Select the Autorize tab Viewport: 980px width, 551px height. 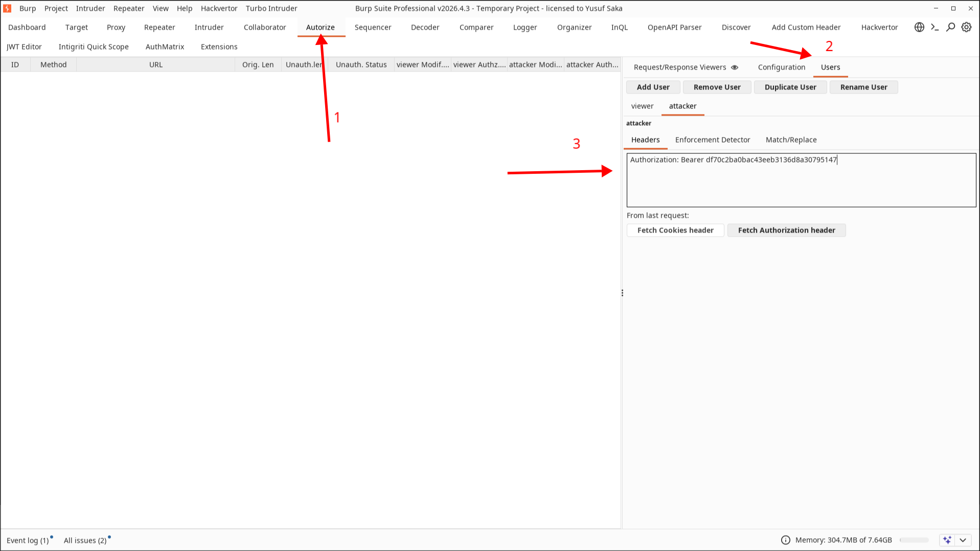coord(321,27)
